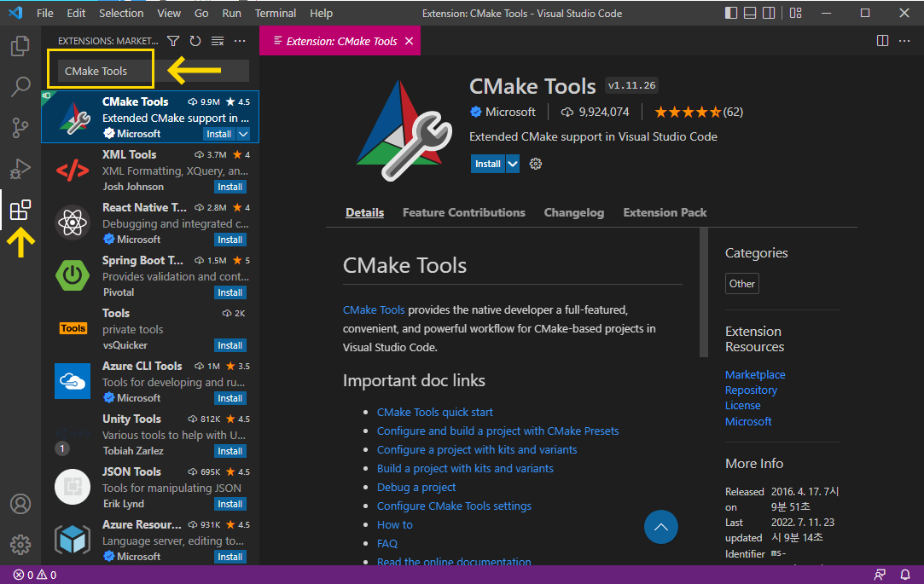
Task: Install CMake Tools from the details page
Action: tap(488, 164)
